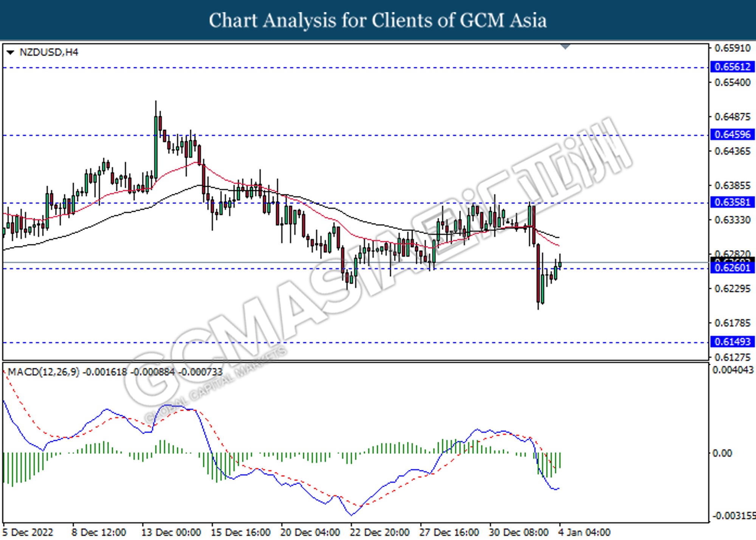Click the 0.63855 price axis value
The width and height of the screenshot is (756, 540).
(733, 186)
